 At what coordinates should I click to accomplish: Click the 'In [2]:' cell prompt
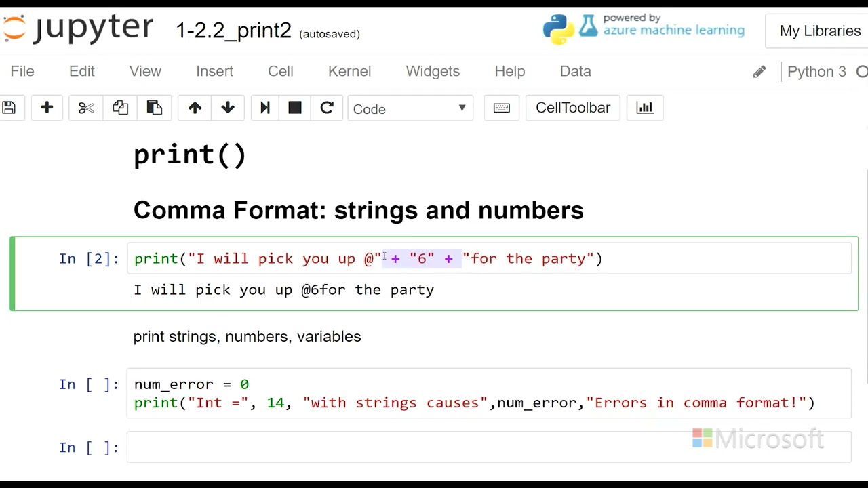point(89,259)
